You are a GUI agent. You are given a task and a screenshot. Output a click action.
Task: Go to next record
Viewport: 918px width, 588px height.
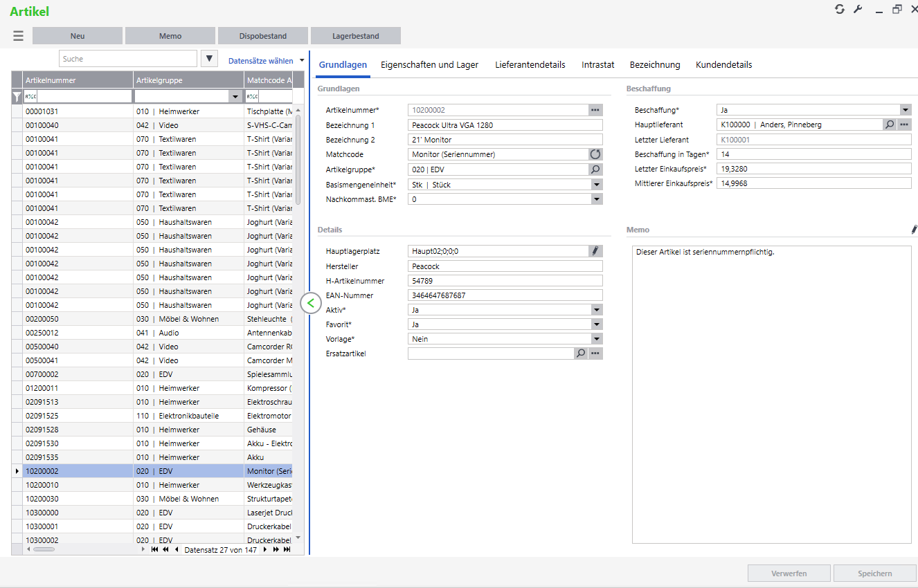coord(264,549)
